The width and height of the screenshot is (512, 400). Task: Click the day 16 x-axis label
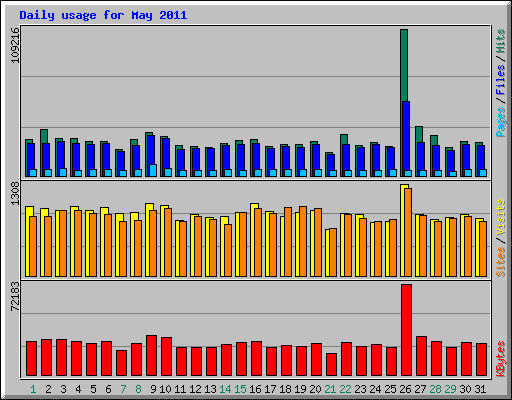[255, 389]
